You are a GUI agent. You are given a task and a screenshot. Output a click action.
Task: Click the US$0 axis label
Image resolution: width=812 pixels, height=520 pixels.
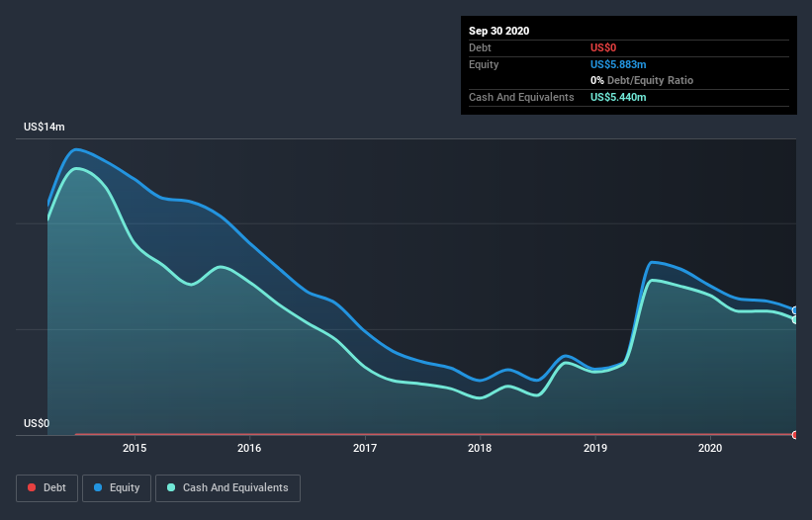(37, 423)
